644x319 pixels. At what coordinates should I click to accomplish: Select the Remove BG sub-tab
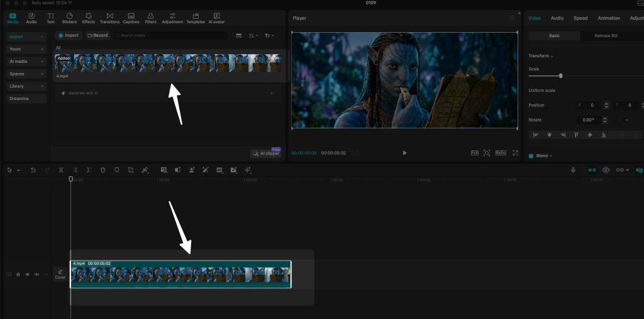[606, 36]
